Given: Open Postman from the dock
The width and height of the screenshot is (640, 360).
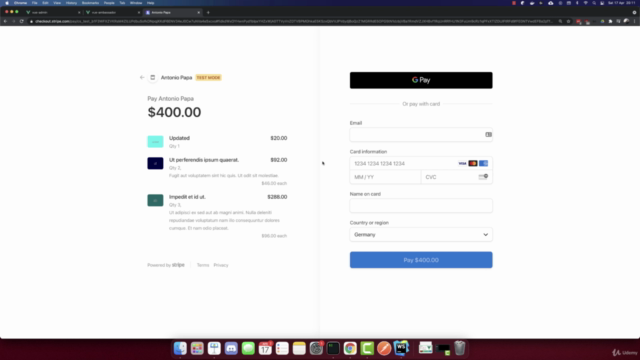Looking at the screenshot, I should tap(384, 348).
